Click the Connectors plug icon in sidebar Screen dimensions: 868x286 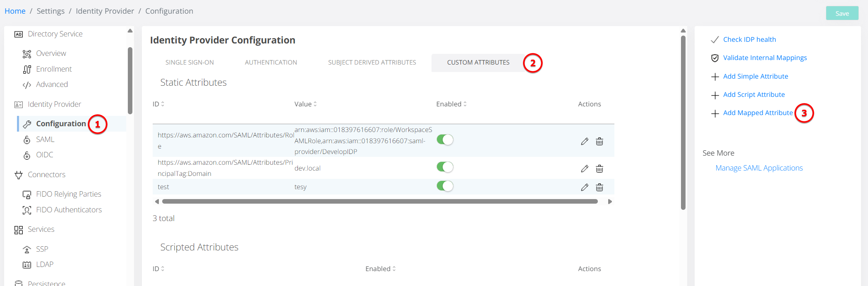click(19, 175)
